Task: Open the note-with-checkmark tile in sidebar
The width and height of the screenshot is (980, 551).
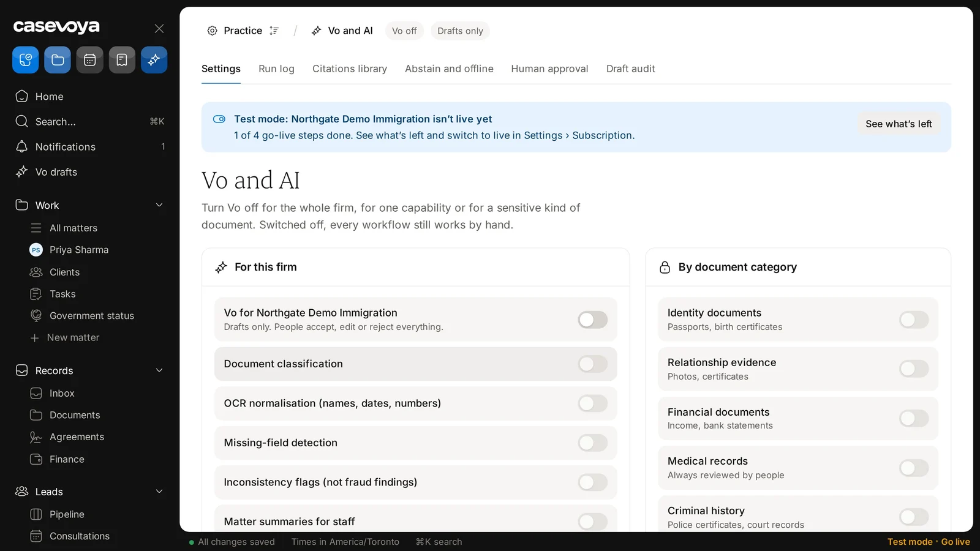Action: [x=26, y=60]
